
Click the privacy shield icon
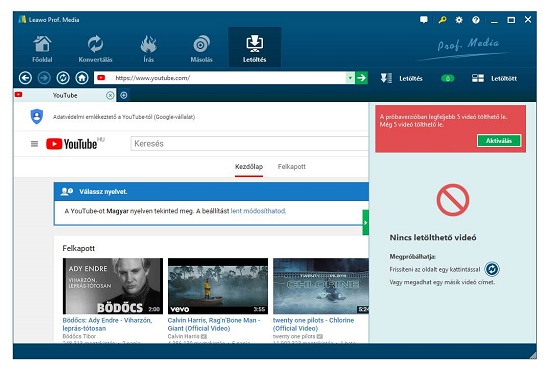coord(37,116)
